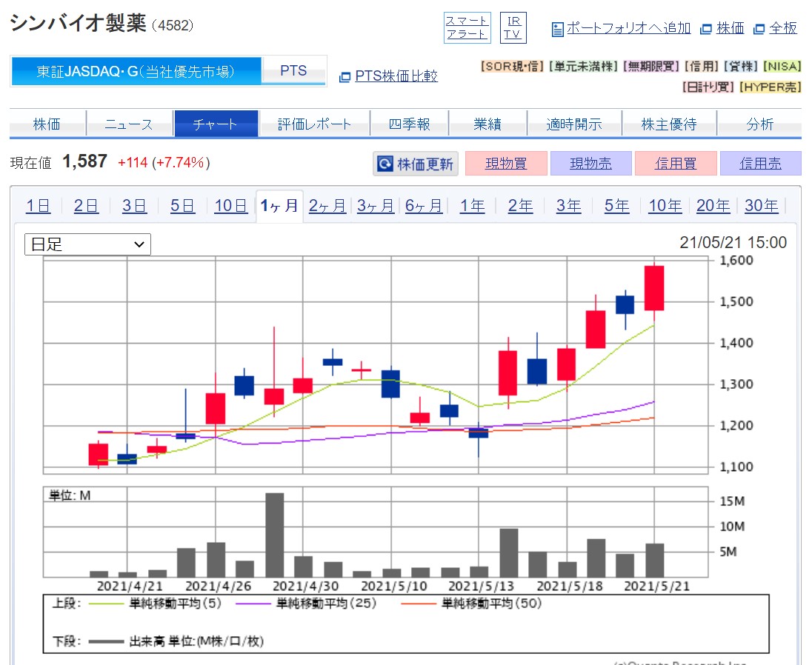The image size is (812, 665).
Task: Click the 株価更新 refresh button
Action: point(416,164)
